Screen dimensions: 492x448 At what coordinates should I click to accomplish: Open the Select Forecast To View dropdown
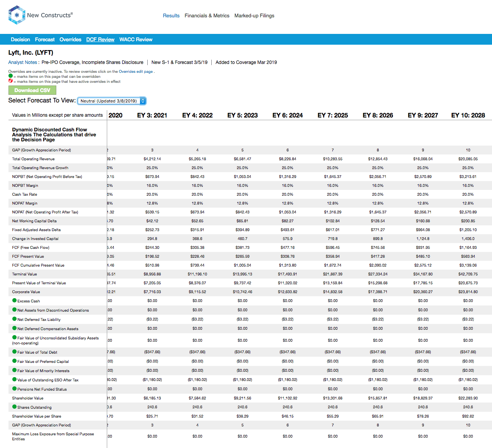[111, 101]
